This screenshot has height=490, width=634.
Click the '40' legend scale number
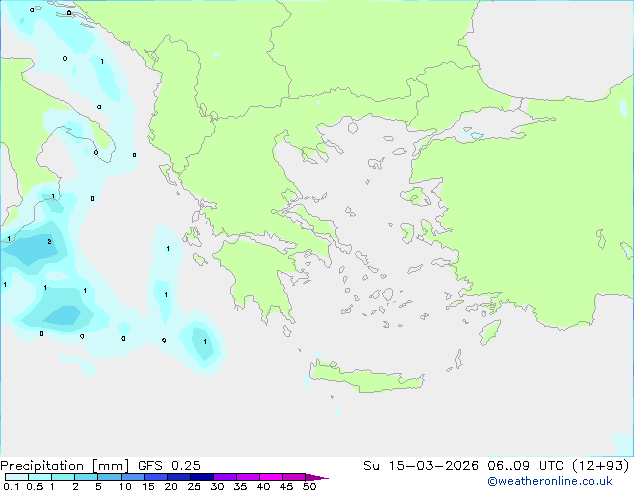(263, 486)
